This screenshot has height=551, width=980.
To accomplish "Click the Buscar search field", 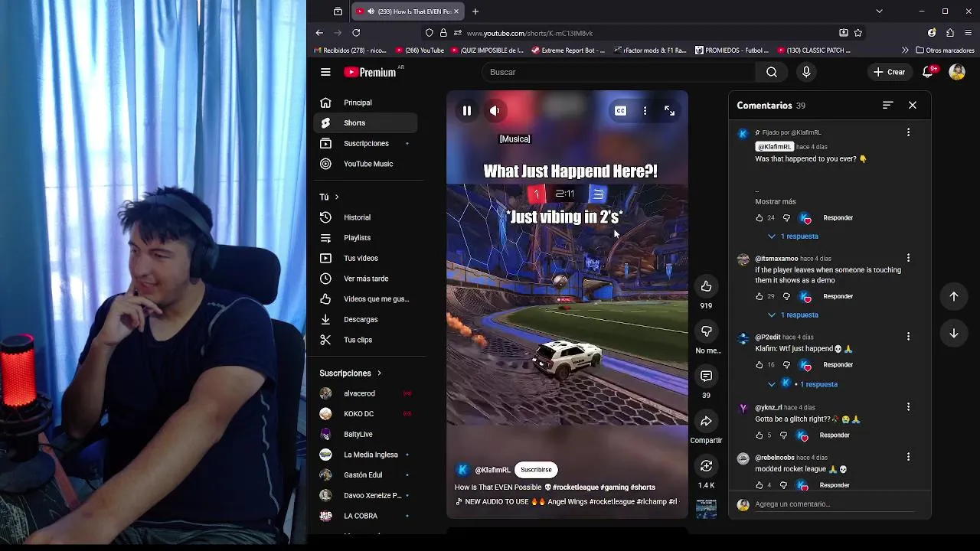I will (619, 72).
